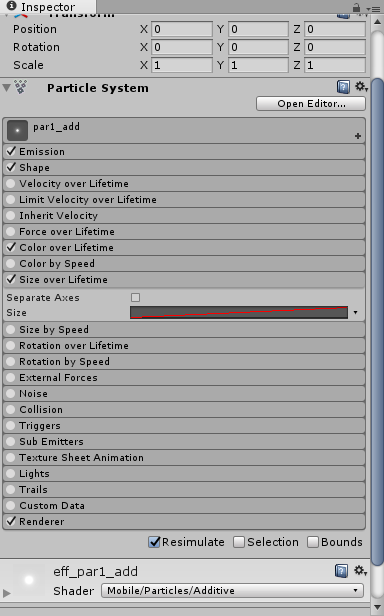Click the Scale Z input field

coord(335,65)
